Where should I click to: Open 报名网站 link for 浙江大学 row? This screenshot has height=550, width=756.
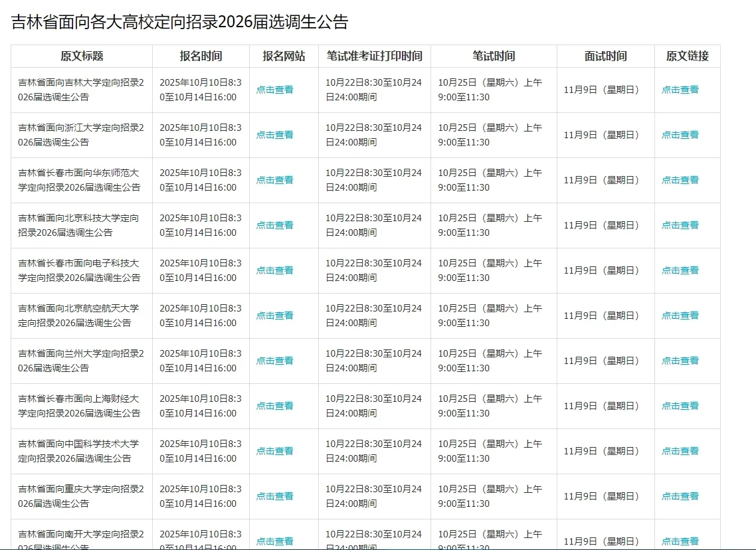275,135
